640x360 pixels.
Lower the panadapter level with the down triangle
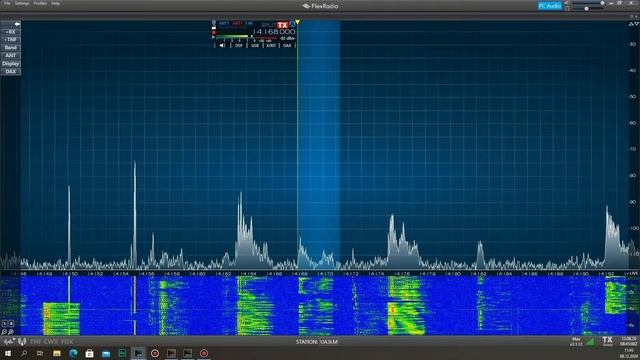point(637,24)
